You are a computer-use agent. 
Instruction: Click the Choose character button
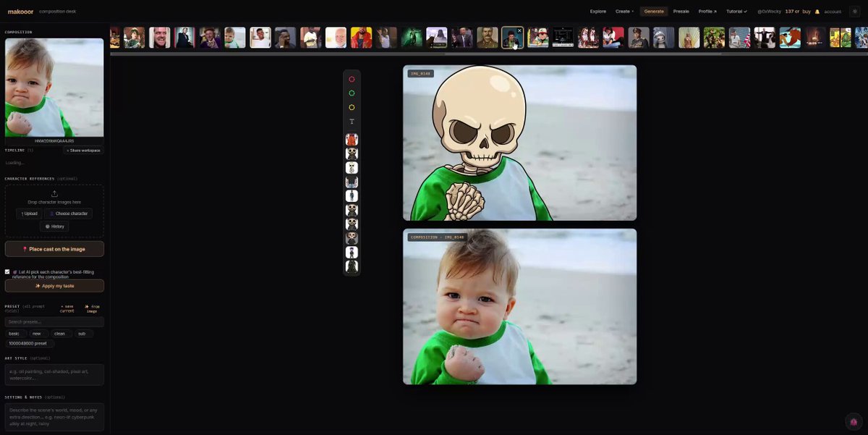(69, 214)
